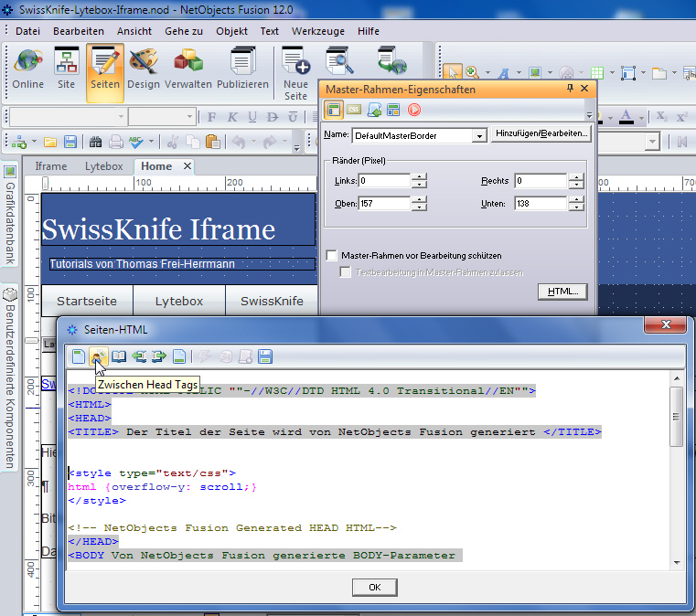Create a new page with Neue Seite
The width and height of the screenshot is (696, 616).
295,71
